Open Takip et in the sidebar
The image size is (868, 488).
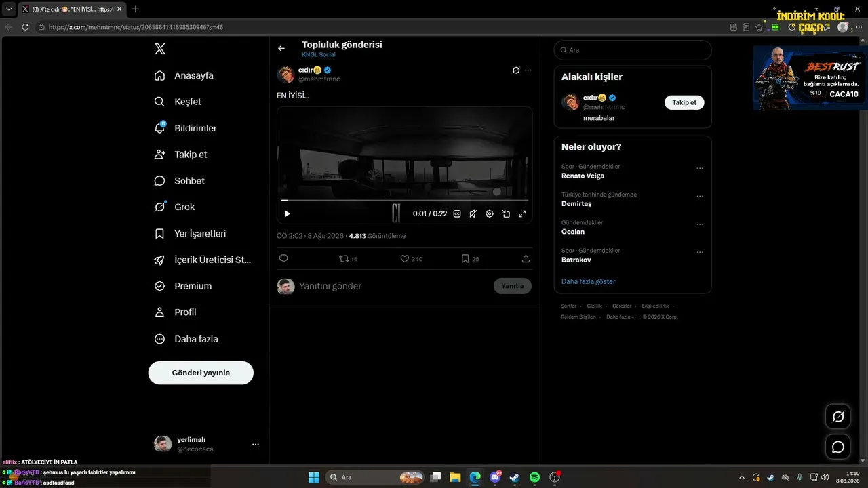180,155
